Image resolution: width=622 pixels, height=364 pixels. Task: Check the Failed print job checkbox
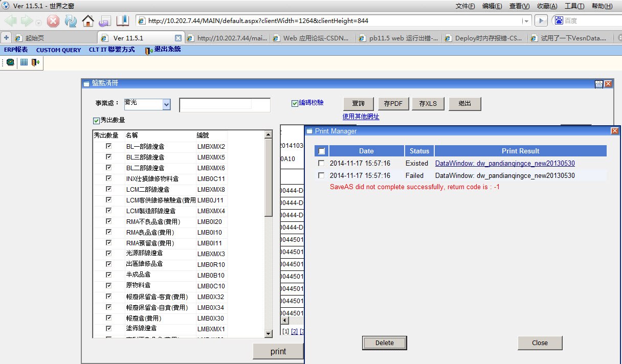click(321, 176)
